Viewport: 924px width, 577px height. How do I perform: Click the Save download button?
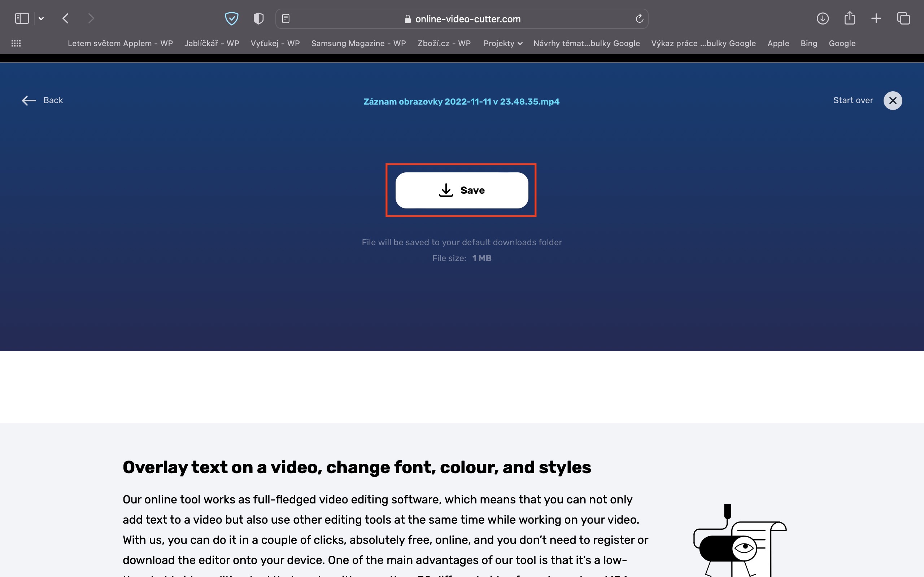tap(462, 190)
